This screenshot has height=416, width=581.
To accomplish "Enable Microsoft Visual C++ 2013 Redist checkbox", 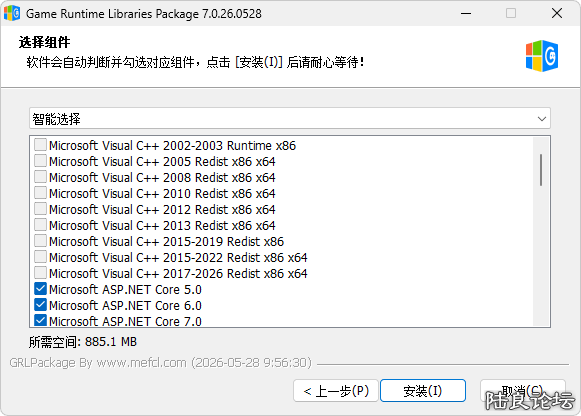I will (40, 224).
